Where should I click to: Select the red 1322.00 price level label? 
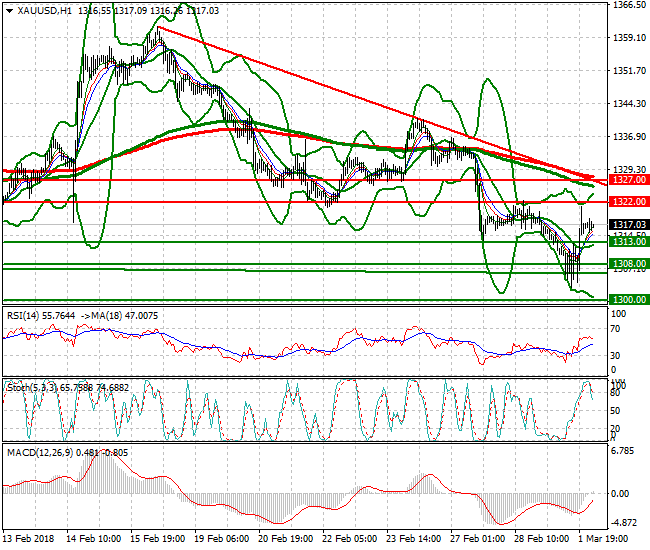[x=629, y=202]
